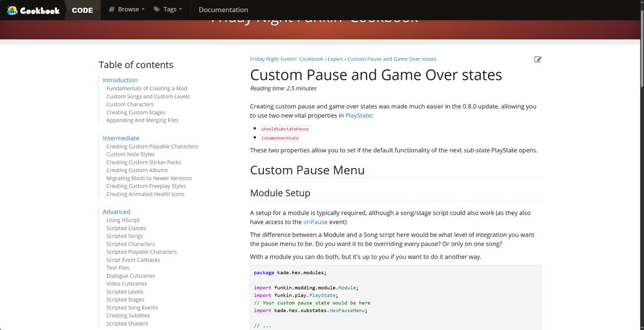
Task: Open Creating Subtitles page
Action: point(128,316)
